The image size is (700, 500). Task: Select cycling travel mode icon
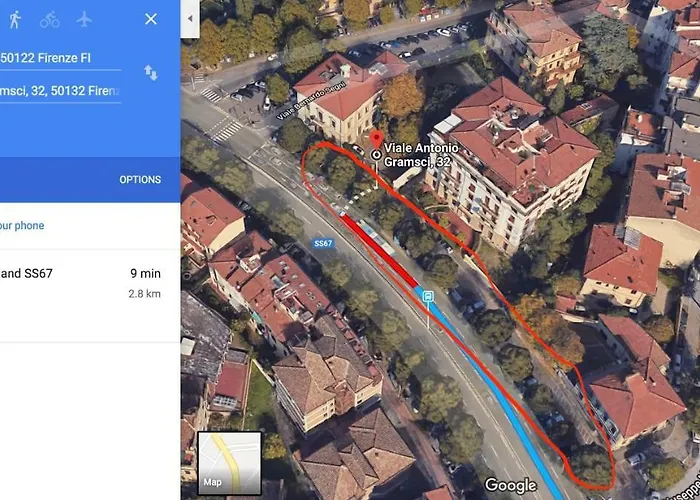(50, 20)
